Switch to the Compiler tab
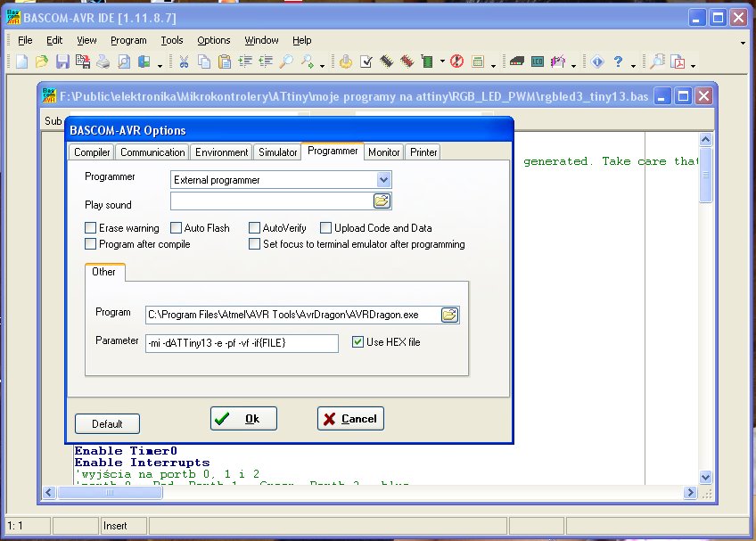Image resolution: width=756 pixels, height=541 pixels. [x=92, y=152]
